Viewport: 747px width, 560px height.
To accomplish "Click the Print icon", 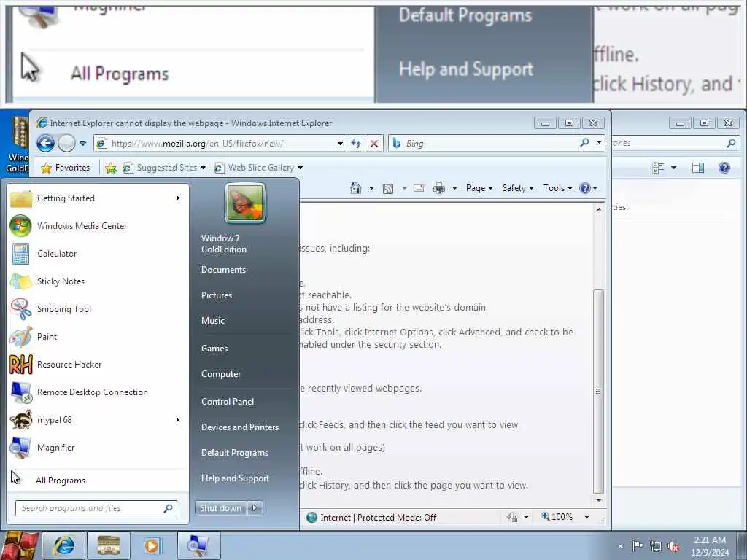I will pos(438,189).
